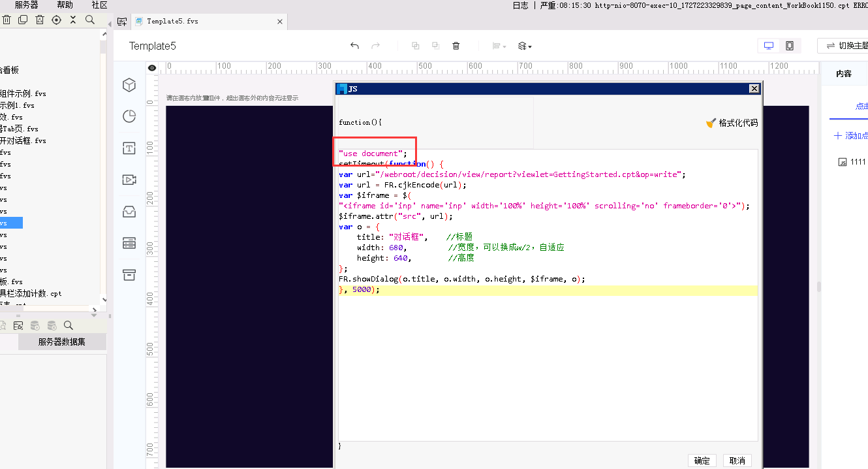Cancel the JS dialog with 取消
The height and width of the screenshot is (469, 868).
737,461
